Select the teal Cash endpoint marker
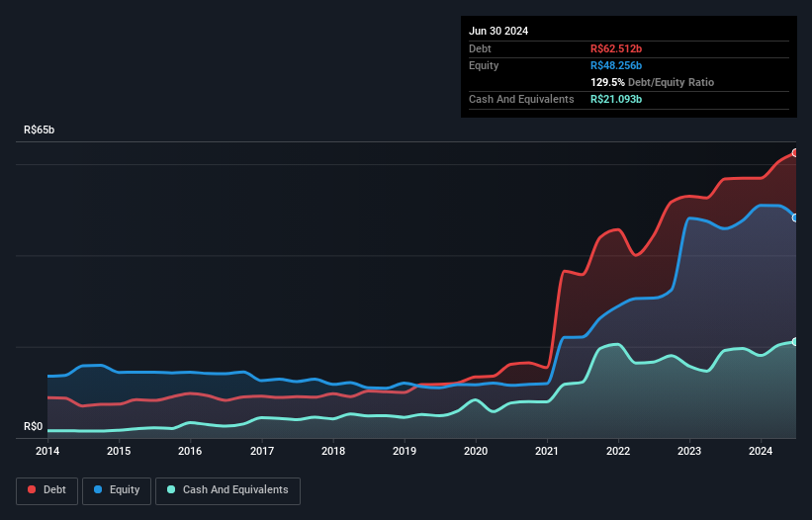 (x=796, y=342)
